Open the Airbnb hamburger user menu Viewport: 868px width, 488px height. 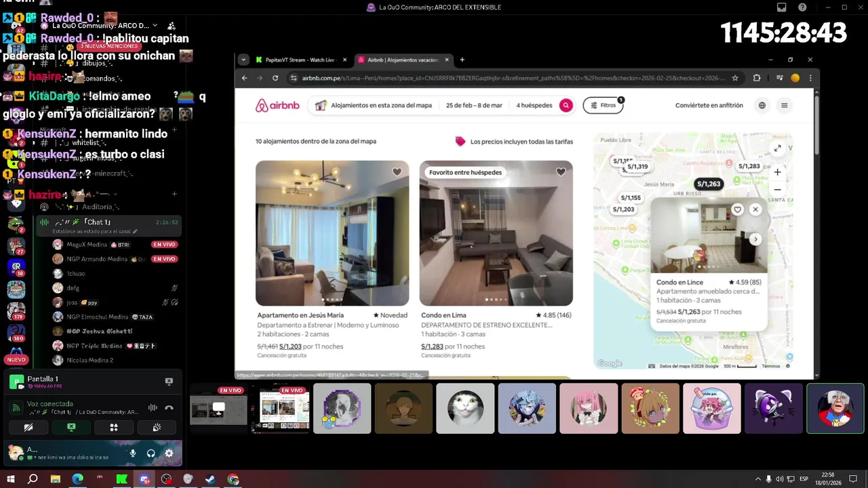click(x=785, y=106)
